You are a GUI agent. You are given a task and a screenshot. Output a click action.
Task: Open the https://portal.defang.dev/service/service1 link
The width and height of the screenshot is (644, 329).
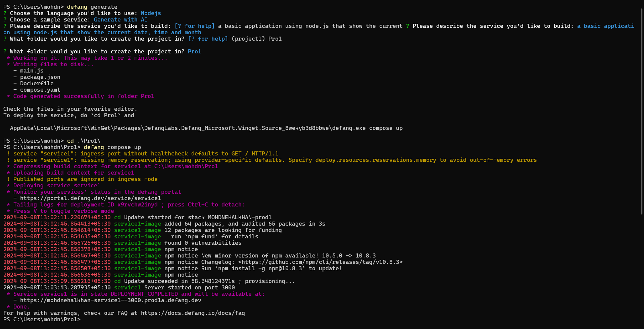[91, 198]
